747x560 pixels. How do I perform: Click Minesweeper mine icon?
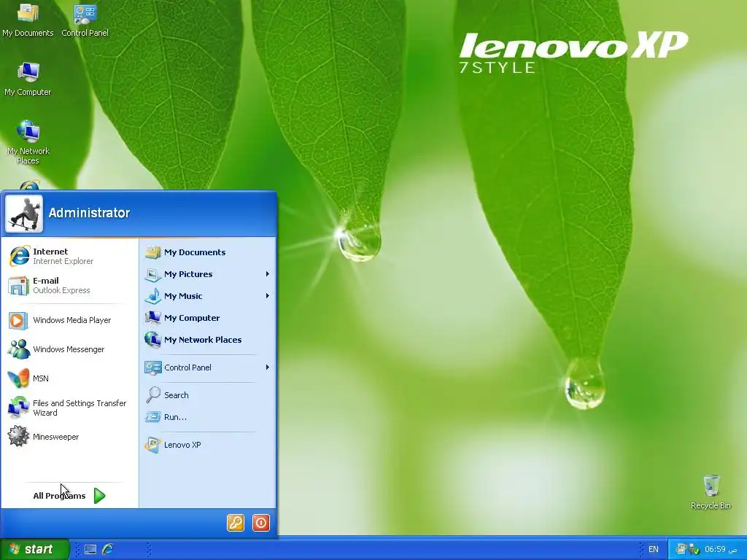point(18,437)
